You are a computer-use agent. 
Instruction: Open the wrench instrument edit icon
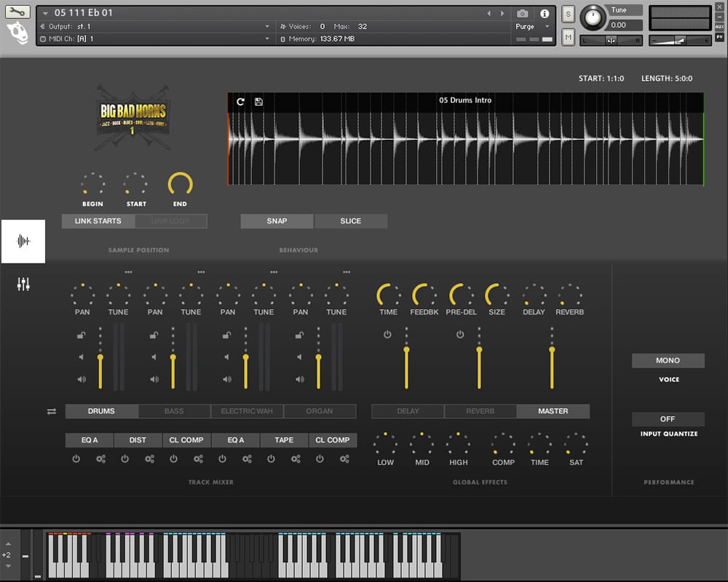click(17, 12)
